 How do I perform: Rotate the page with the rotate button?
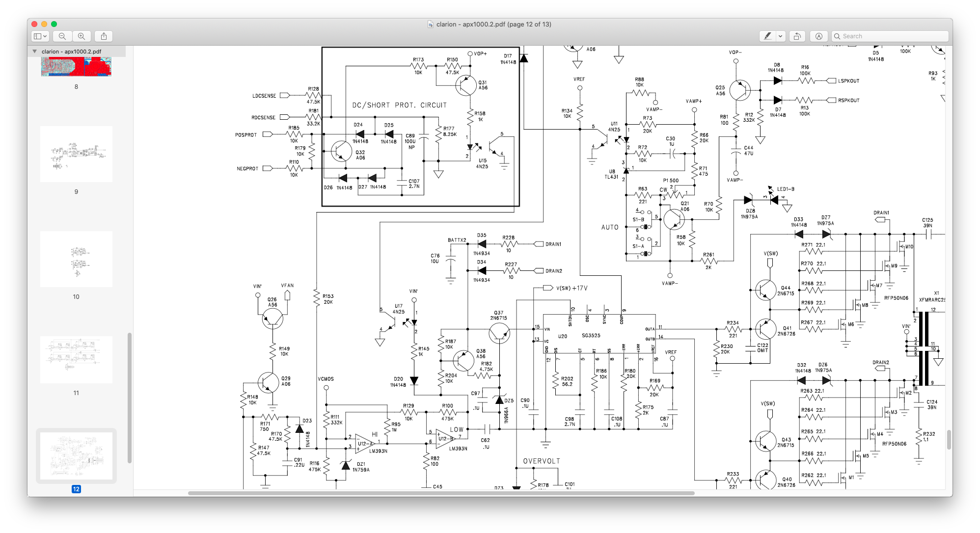797,36
